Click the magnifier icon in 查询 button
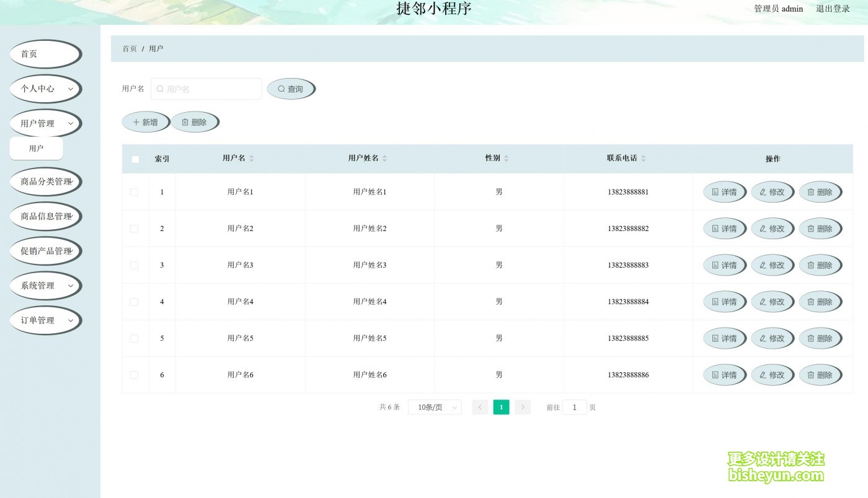868x498 pixels. click(x=281, y=89)
